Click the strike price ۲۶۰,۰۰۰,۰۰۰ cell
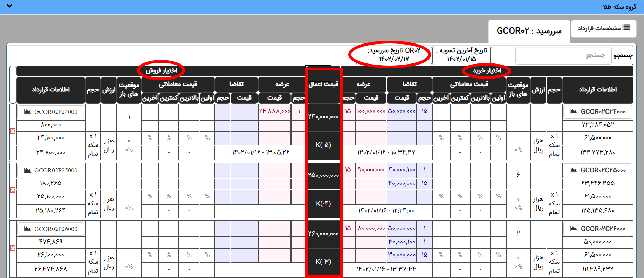This screenshot has height=278, width=644. coord(323,234)
